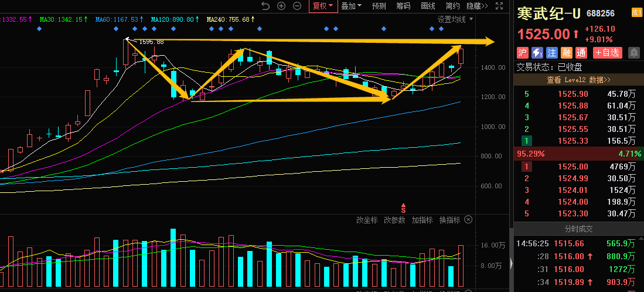The width and height of the screenshot is (644, 292).
Task: Open the 筹码 chip distribution tab
Action: [x=403, y=6]
